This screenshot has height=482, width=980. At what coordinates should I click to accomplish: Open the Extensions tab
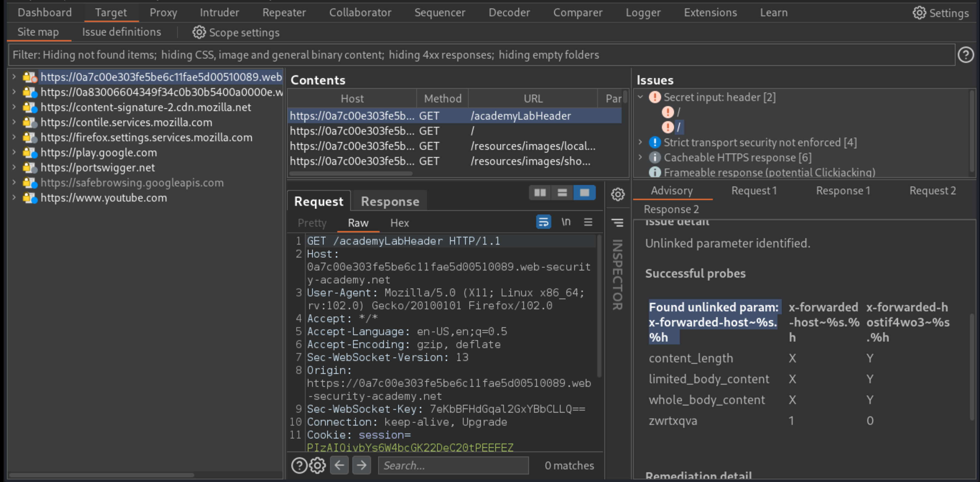(710, 13)
